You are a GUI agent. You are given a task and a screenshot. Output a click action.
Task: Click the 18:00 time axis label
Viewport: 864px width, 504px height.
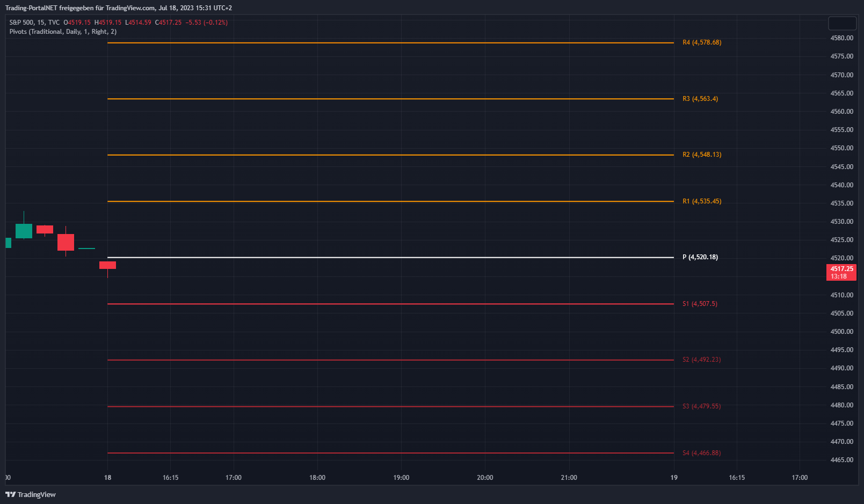pyautogui.click(x=317, y=478)
